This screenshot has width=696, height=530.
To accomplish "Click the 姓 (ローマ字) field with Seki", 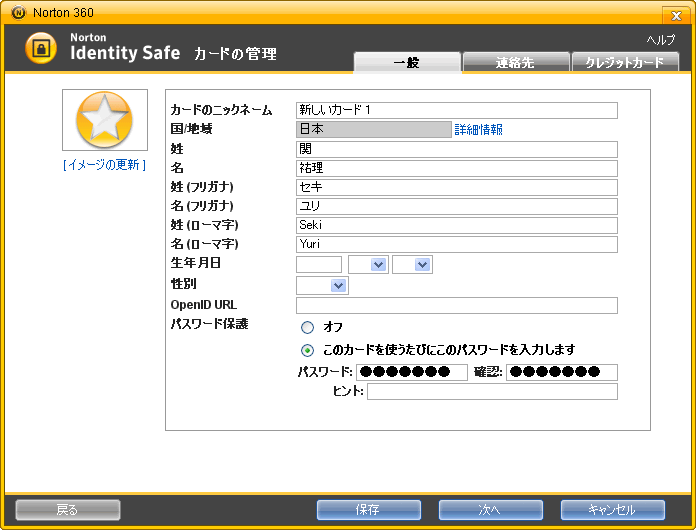I will pyautogui.click(x=457, y=225).
